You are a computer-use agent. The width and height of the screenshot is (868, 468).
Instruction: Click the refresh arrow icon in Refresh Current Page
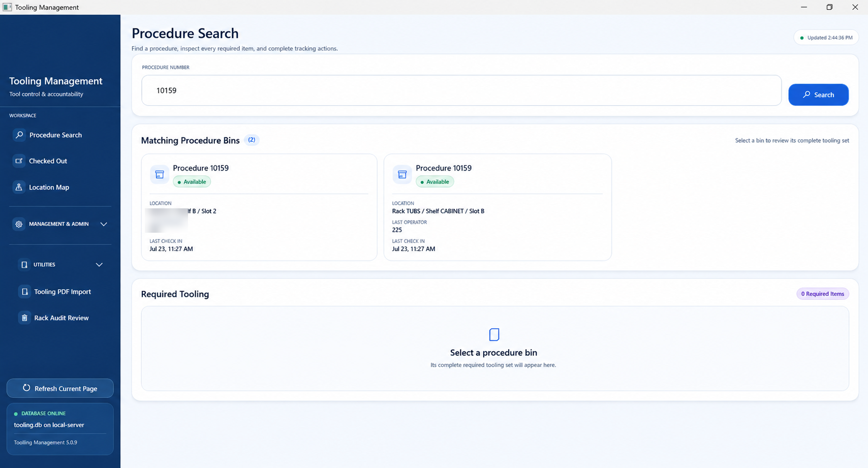coord(26,388)
